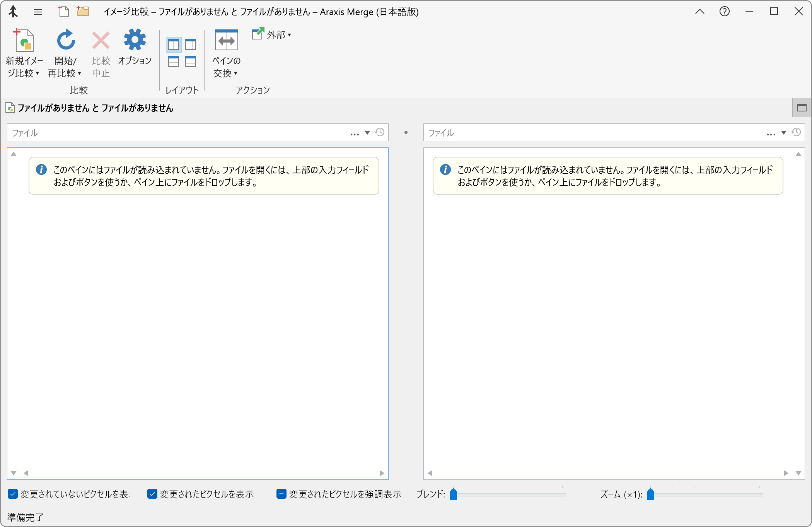812x527 pixels.
Task: Click the left pane browse ellipsis button
Action: [355, 134]
